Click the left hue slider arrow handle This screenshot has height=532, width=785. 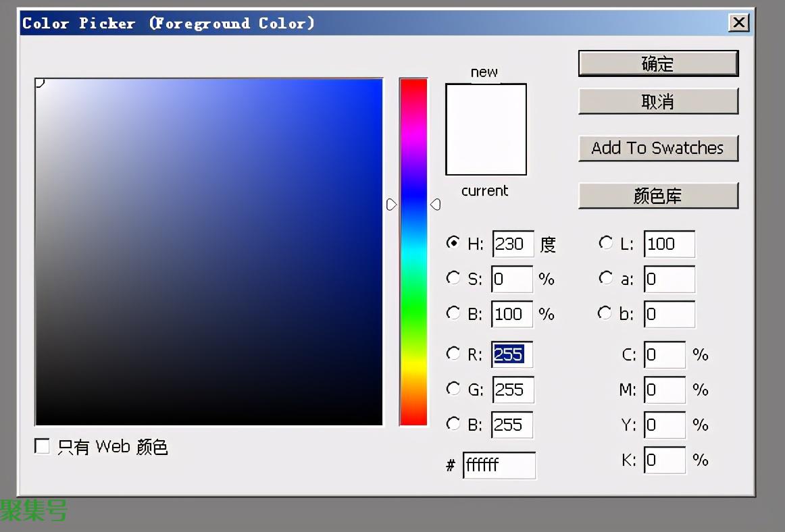click(x=391, y=204)
